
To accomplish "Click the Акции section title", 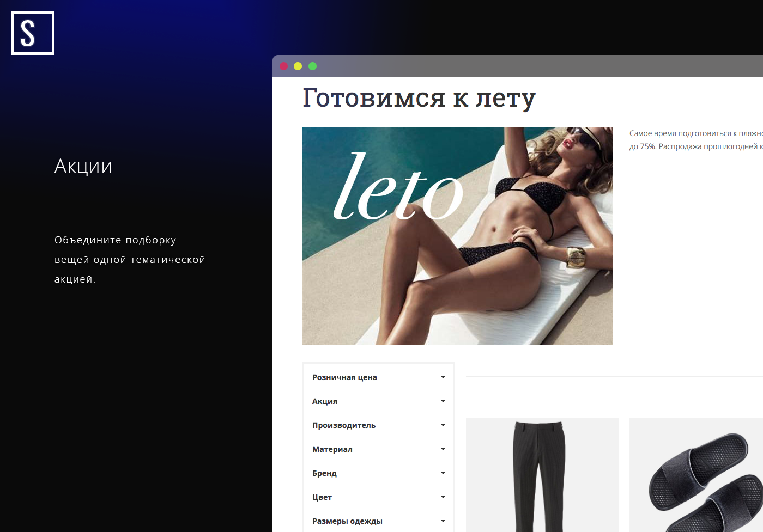I will tap(83, 166).
